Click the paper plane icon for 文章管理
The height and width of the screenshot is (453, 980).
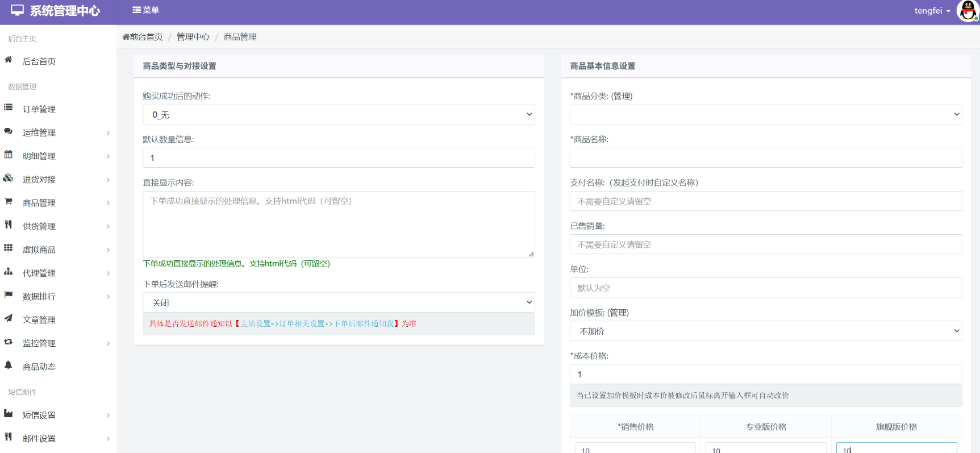(x=9, y=318)
